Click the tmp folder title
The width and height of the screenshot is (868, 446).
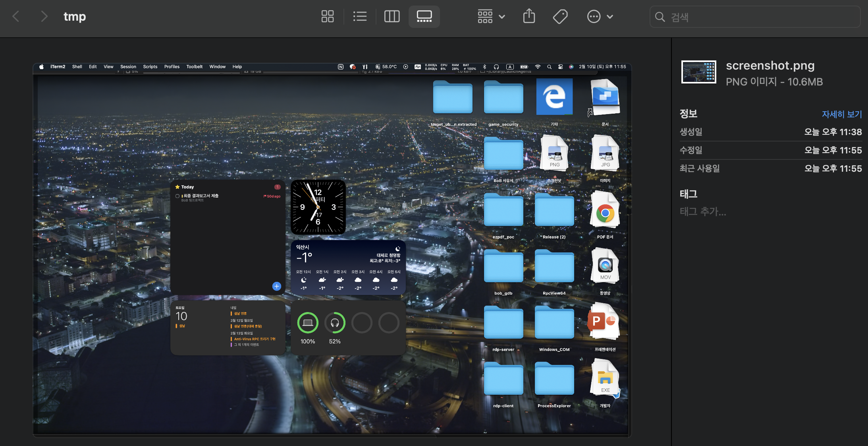[75, 16]
